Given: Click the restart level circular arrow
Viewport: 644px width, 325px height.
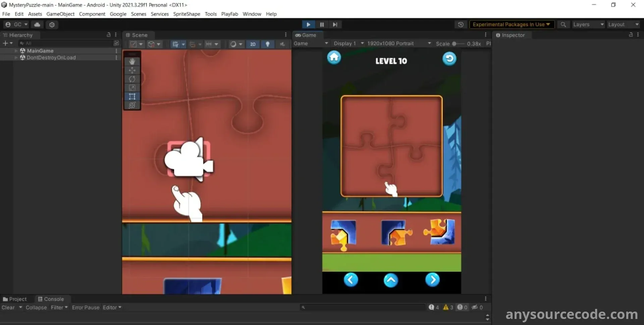Looking at the screenshot, I should pyautogui.click(x=449, y=59).
